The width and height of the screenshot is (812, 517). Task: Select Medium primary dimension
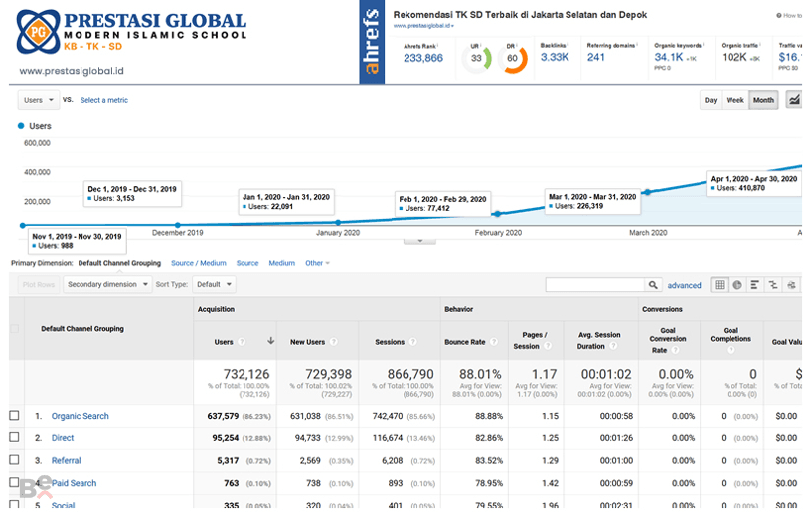[281, 263]
